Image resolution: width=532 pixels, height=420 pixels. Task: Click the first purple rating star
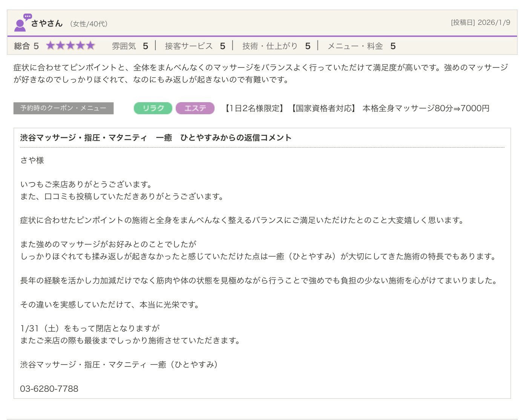pos(51,46)
